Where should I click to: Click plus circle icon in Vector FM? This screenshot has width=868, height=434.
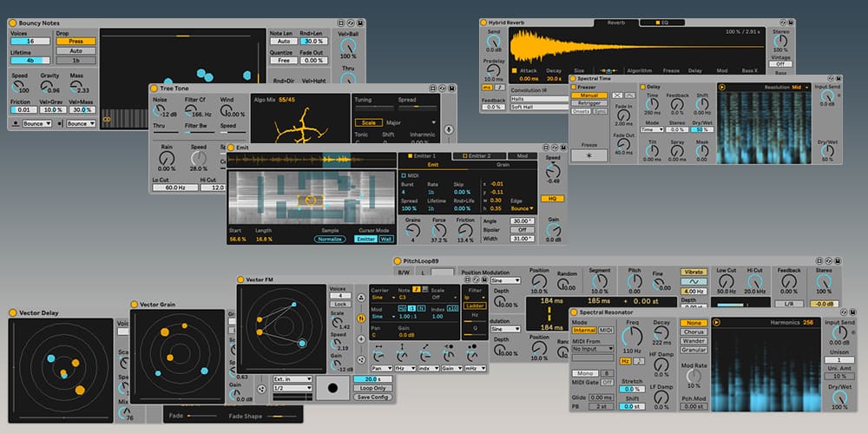(x=361, y=339)
